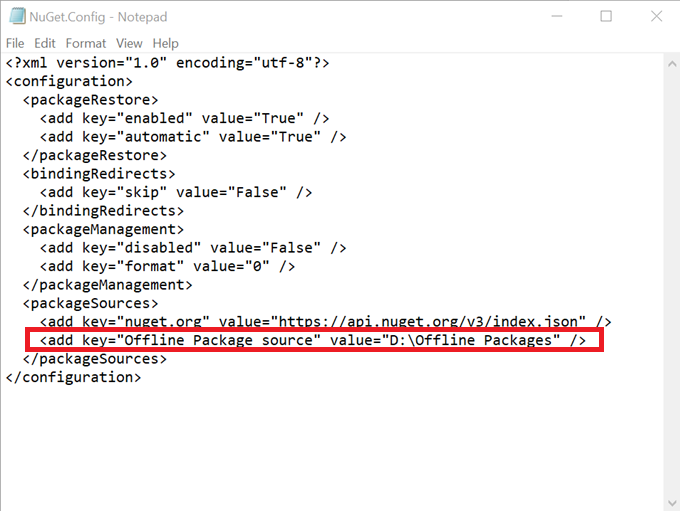Maximize the Notepad window
The width and height of the screenshot is (680, 511).
[x=606, y=16]
